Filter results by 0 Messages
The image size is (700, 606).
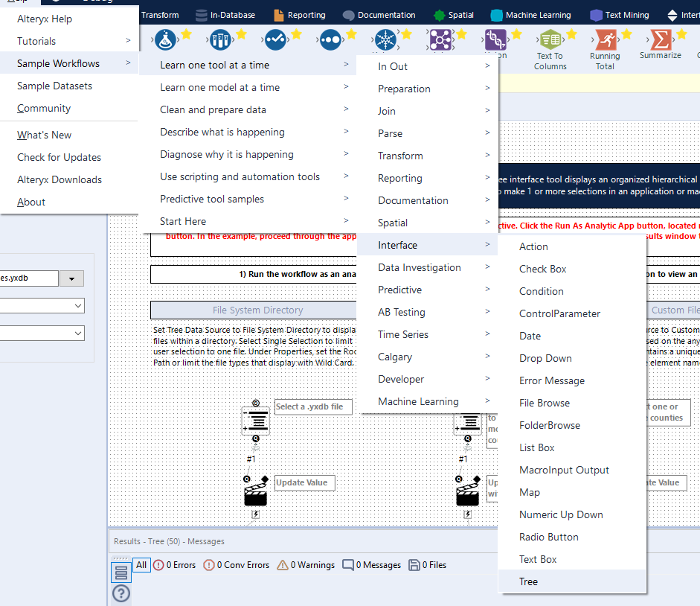click(x=371, y=565)
